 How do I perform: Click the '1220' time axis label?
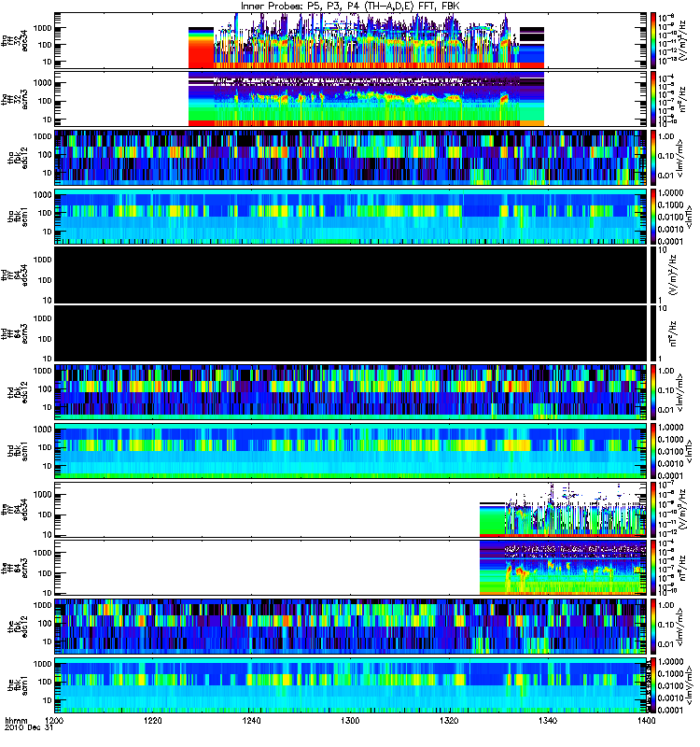click(x=153, y=721)
